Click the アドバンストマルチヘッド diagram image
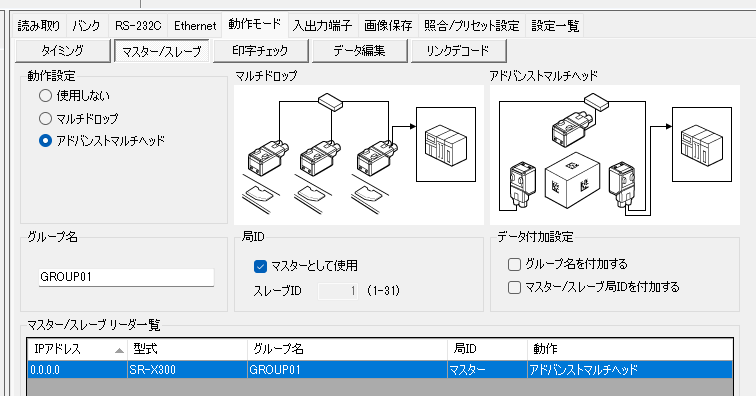This screenshot has height=396, width=756. click(x=615, y=155)
